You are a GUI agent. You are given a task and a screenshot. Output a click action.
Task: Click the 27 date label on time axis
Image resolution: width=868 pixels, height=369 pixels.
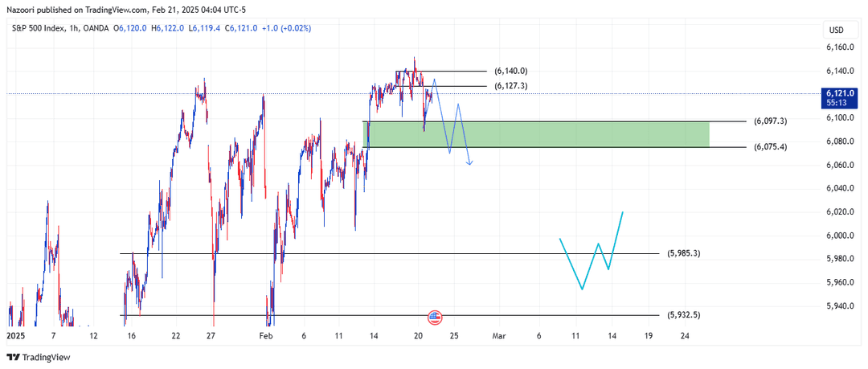(211, 336)
